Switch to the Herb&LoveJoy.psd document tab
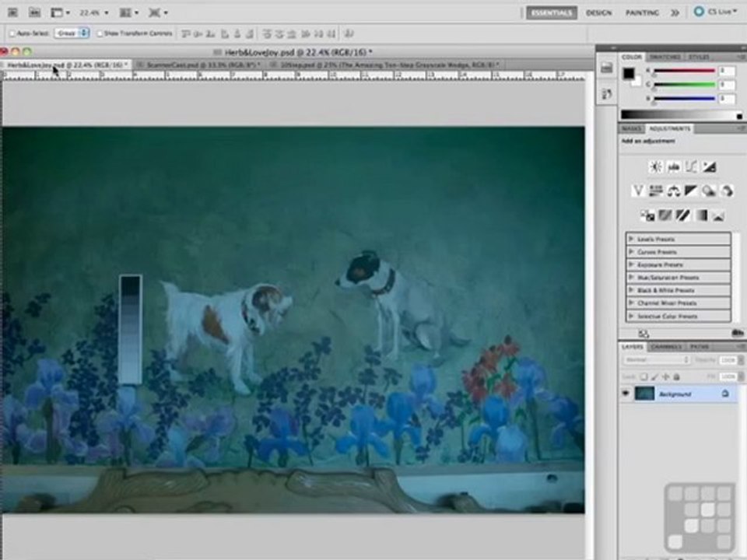 pos(65,65)
